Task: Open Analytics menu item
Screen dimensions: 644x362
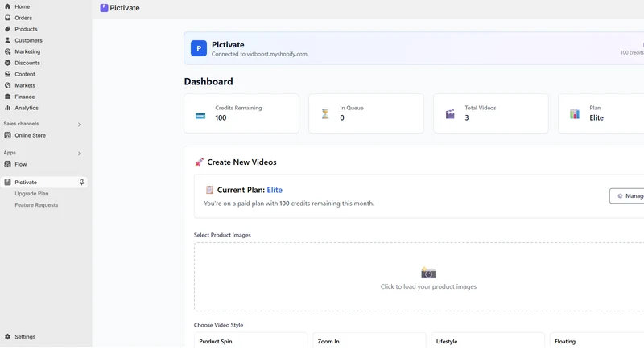Action: (27, 108)
